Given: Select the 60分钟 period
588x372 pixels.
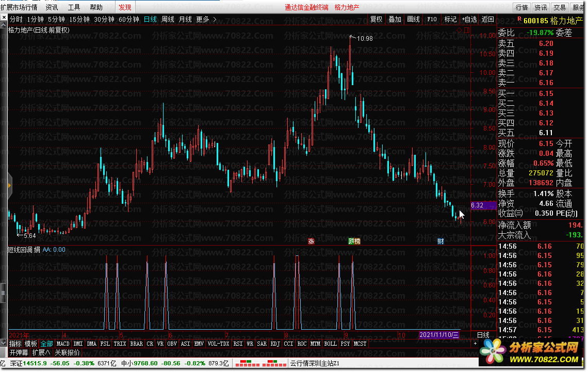Looking at the screenshot, I should (128, 19).
